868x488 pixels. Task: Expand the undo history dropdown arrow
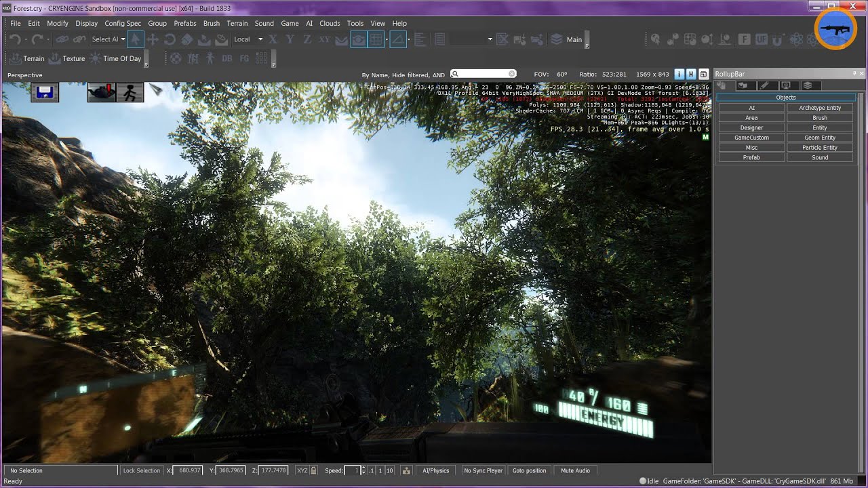24,39
